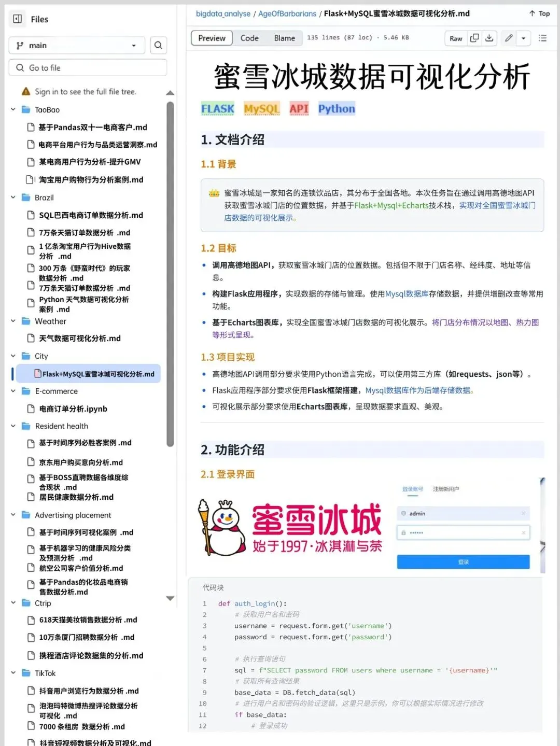Open main branch dropdown
The height and width of the screenshot is (746, 560).
coord(77,46)
